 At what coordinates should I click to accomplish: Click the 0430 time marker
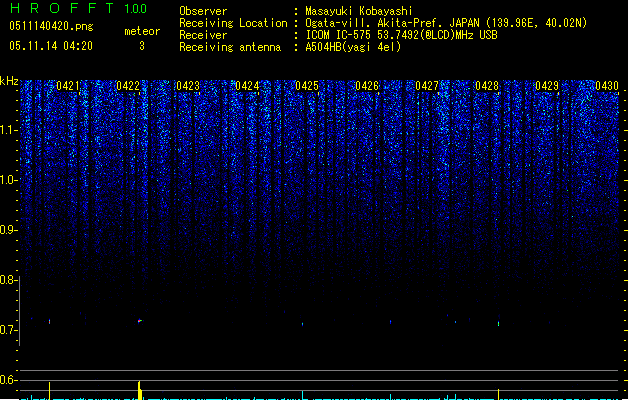tap(607, 86)
